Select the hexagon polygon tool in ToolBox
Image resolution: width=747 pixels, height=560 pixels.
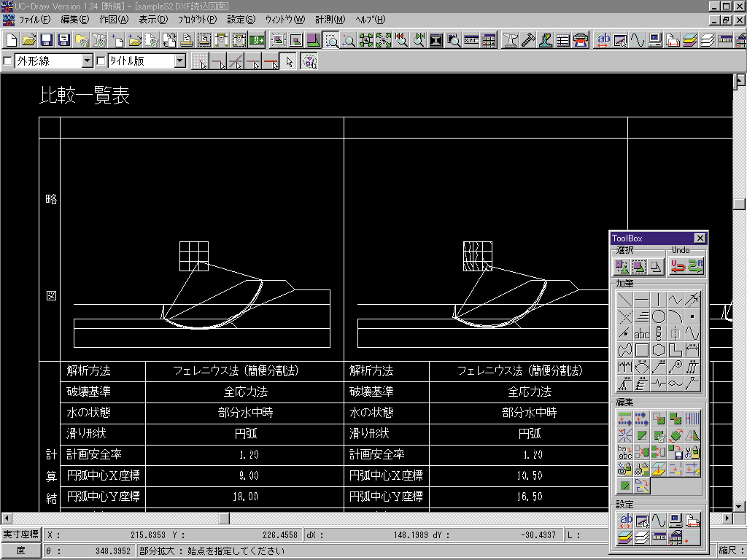pyautogui.click(x=658, y=351)
